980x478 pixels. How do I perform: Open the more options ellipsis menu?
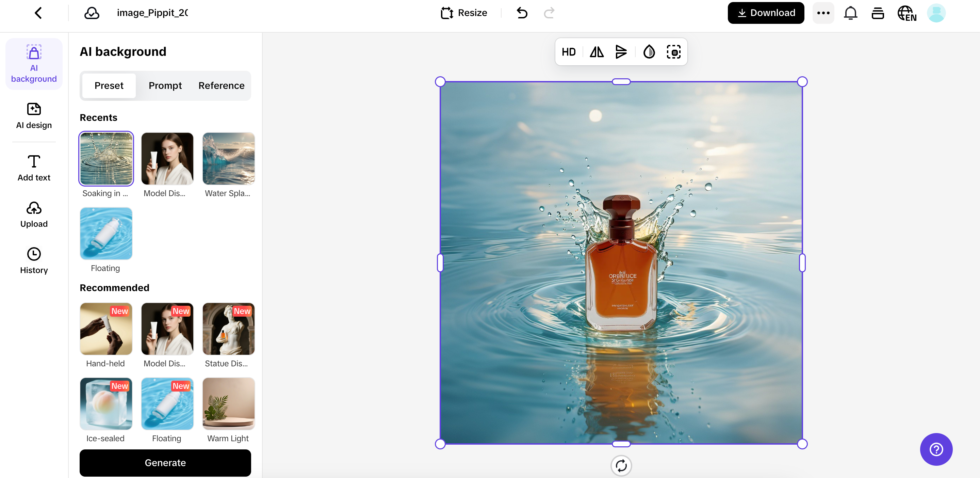[823, 13]
